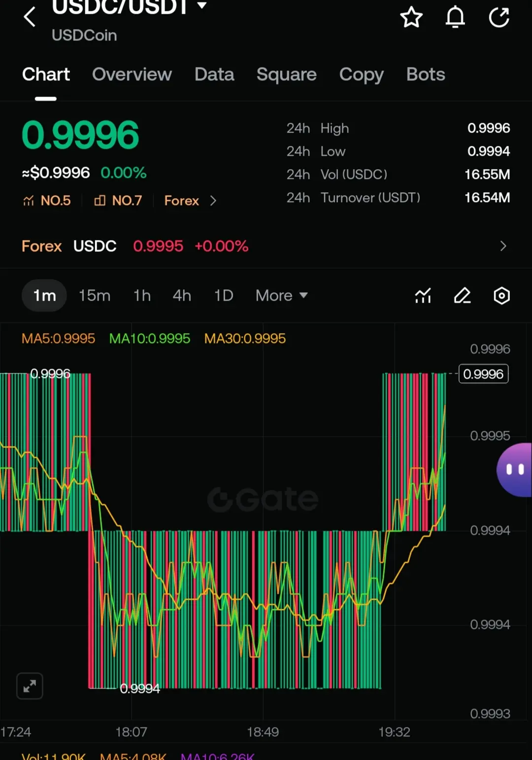The width and height of the screenshot is (532, 760).
Task: Tap the 18:49 time axis label
Action: click(x=263, y=732)
